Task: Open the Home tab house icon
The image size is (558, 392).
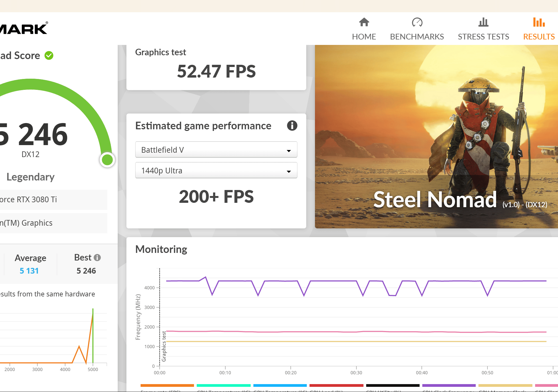Action: tap(364, 22)
